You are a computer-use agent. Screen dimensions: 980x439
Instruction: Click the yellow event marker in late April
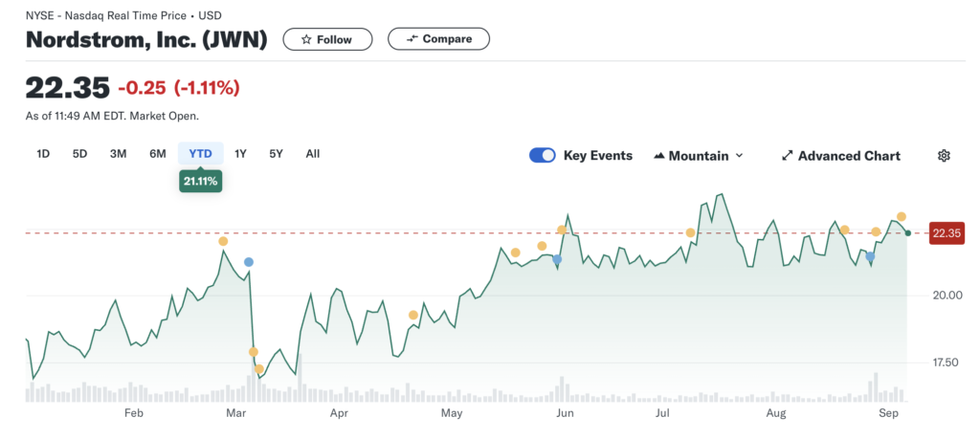click(x=413, y=315)
